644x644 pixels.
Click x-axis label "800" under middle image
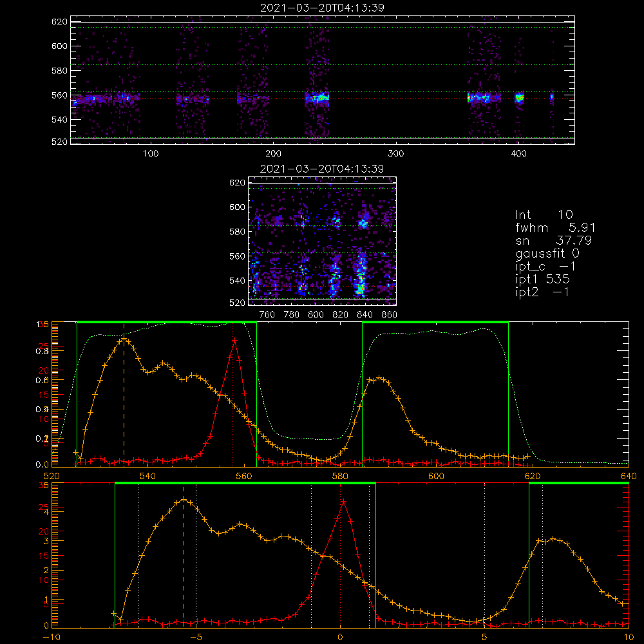[x=316, y=315]
